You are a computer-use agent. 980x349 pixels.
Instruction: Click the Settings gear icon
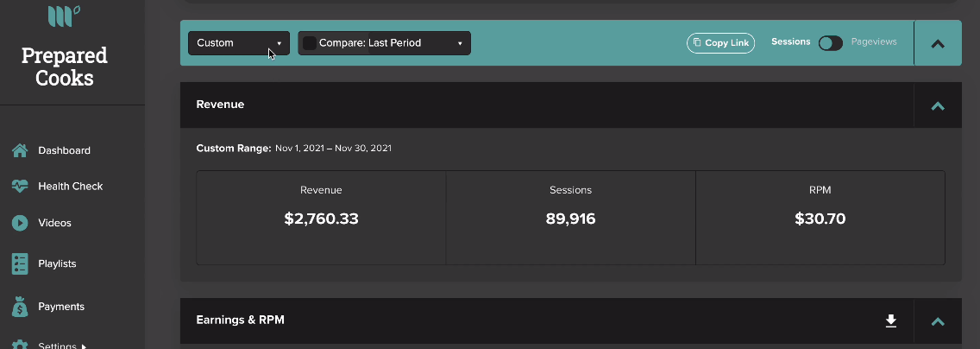(20, 346)
